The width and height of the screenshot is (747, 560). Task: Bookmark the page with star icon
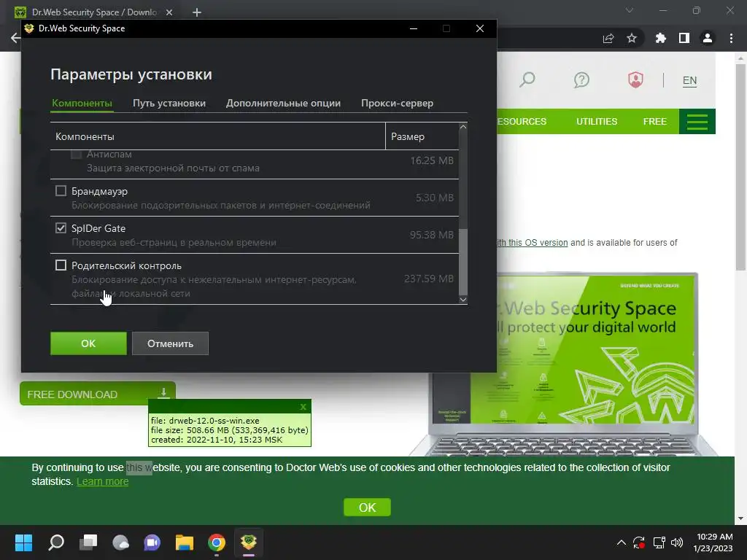coord(632,38)
